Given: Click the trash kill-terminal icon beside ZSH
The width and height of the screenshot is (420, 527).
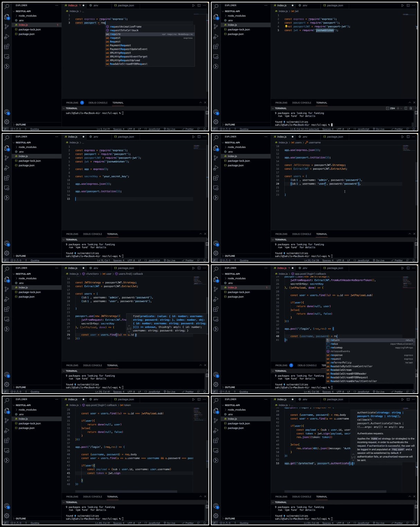Looking at the screenshot, I should (411, 108).
